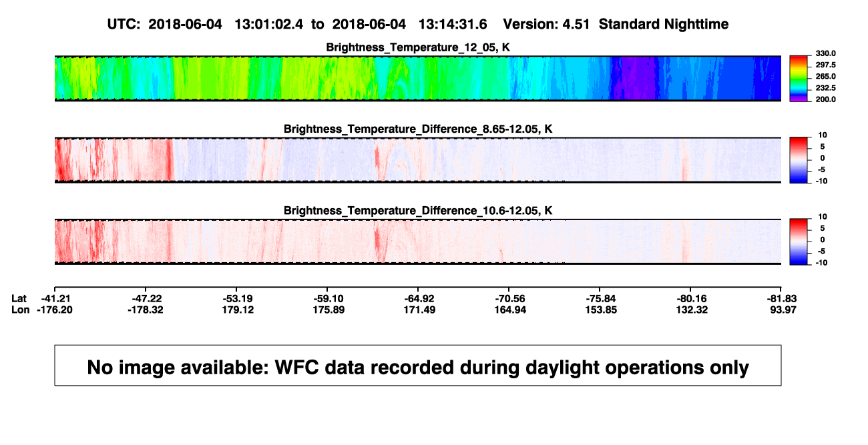This screenshot has width=868, height=445.
Task: Click the -70.56 latitude tick label
Action: tap(509, 298)
